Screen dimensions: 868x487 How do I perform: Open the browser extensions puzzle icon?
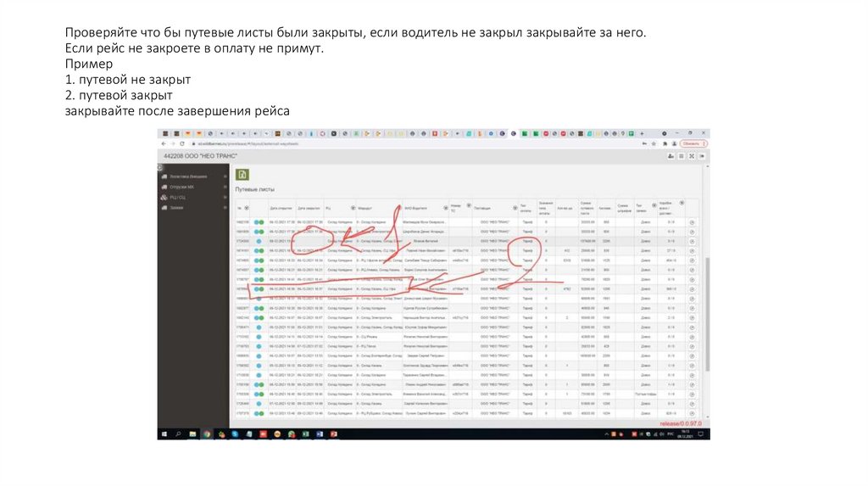point(665,143)
